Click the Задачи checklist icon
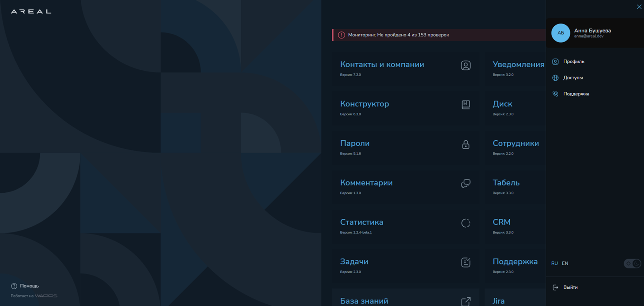The height and width of the screenshot is (306, 644). 466,262
